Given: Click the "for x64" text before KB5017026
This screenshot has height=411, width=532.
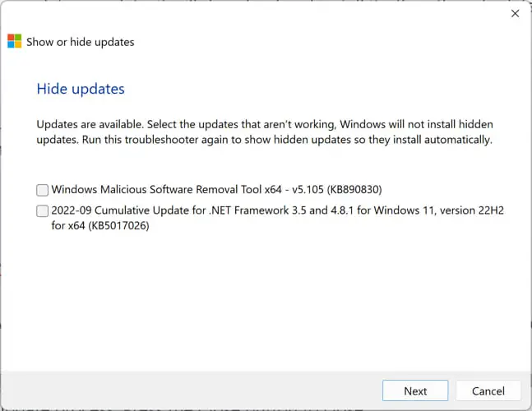Looking at the screenshot, I should point(64,226).
